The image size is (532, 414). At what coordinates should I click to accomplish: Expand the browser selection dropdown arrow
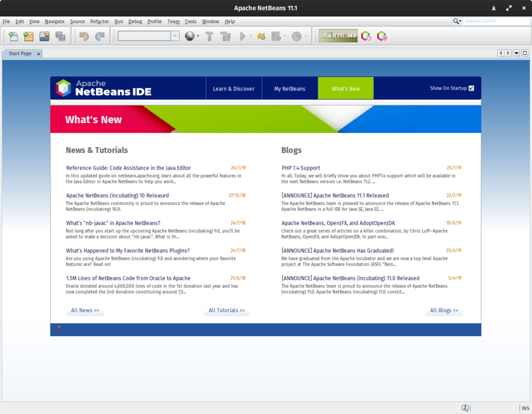[198, 36]
